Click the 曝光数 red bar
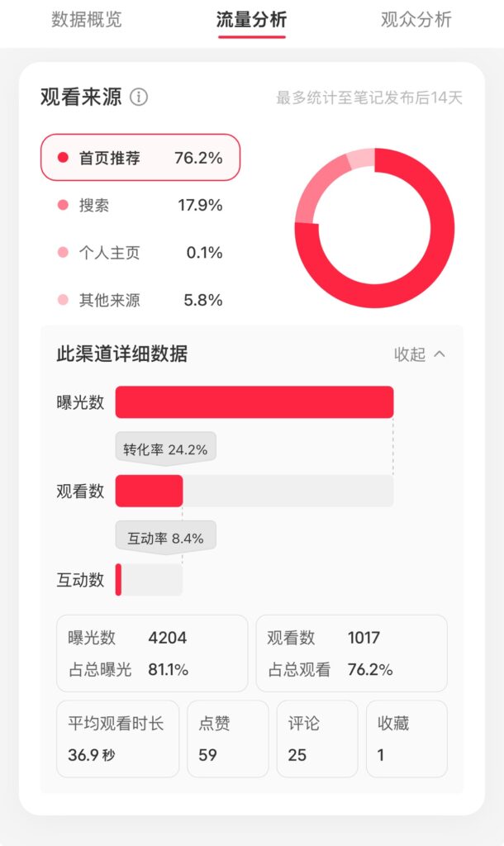Screen dimensions: 504x846 click(254, 402)
